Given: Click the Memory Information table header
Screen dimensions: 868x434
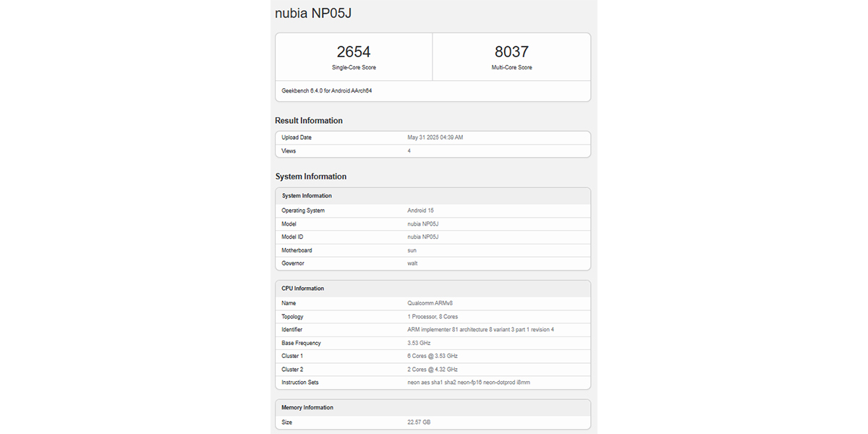Looking at the screenshot, I should coord(307,408).
